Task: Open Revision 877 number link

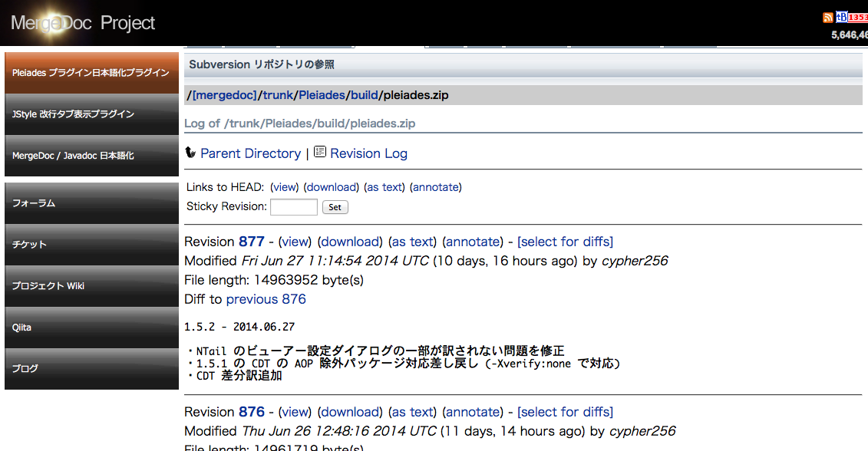Action: (x=251, y=242)
